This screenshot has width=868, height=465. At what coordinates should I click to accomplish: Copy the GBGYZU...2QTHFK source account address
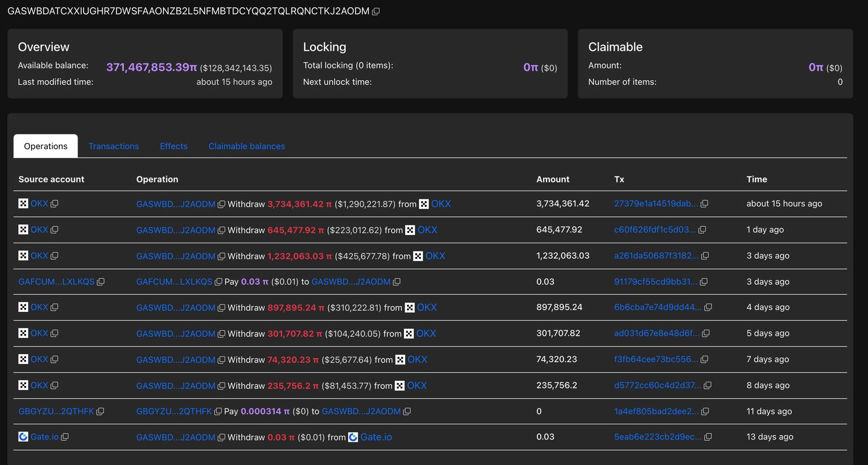(x=100, y=411)
